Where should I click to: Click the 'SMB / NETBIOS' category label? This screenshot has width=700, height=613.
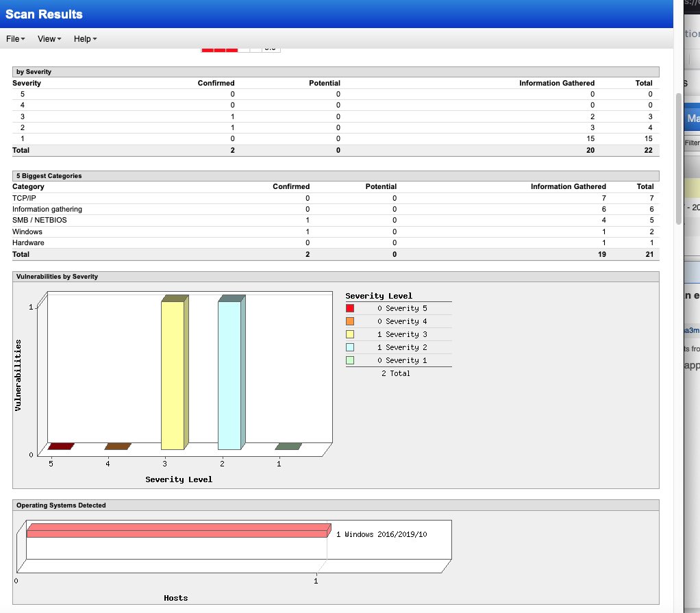click(x=40, y=220)
